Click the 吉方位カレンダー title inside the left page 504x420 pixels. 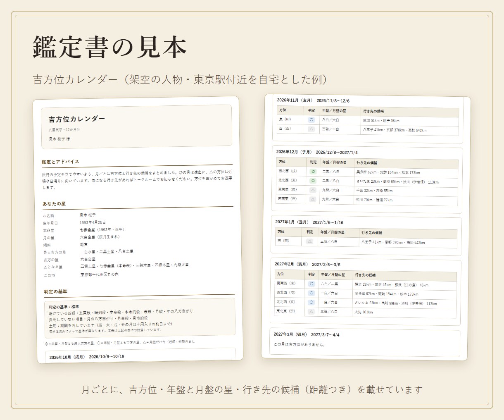coord(77,119)
